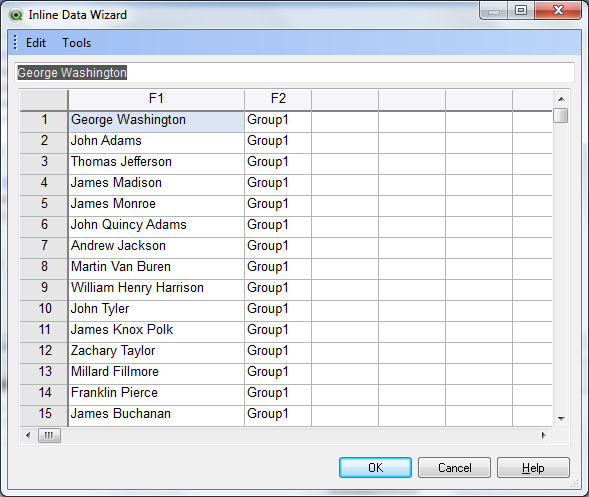Select the Franklin Pierce cell

coord(156,395)
